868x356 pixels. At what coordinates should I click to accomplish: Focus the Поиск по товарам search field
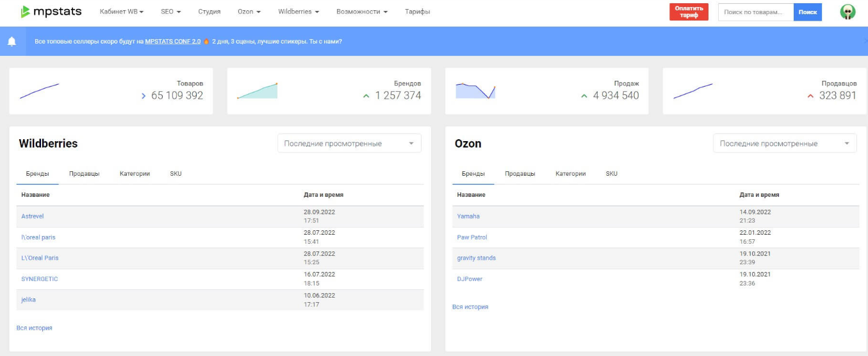pyautogui.click(x=755, y=12)
